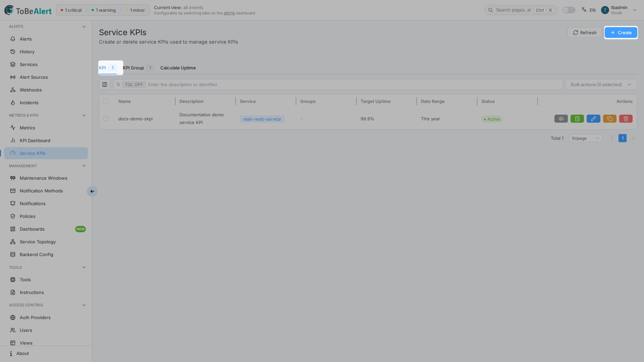Click the Services layers icon
Image resolution: width=644 pixels, height=362 pixels.
tap(13, 64)
